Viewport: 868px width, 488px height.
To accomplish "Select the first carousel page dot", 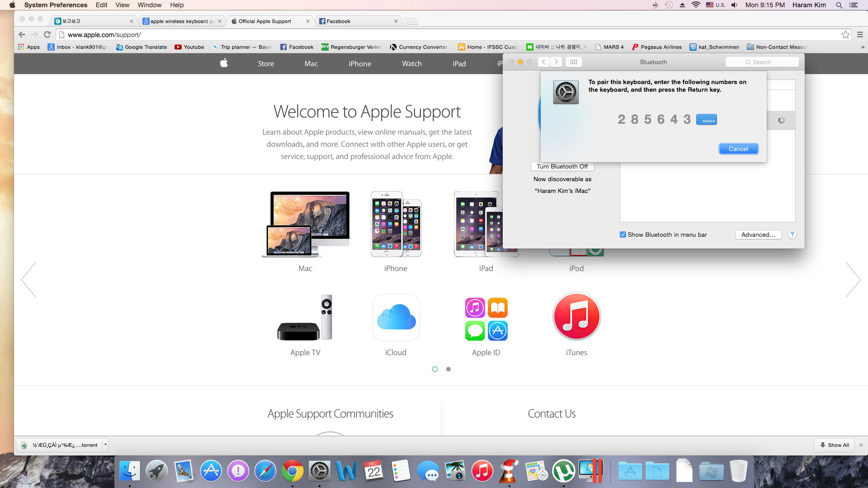I will tap(435, 369).
